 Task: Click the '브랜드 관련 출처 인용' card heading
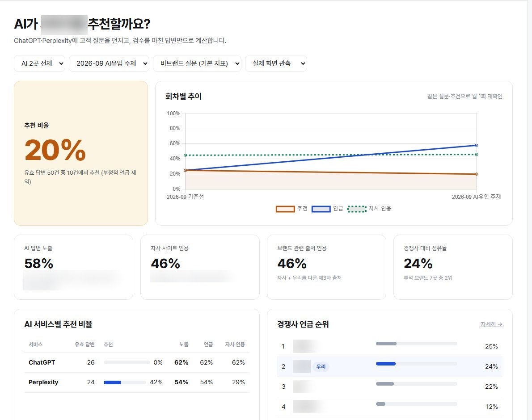[x=302, y=248]
